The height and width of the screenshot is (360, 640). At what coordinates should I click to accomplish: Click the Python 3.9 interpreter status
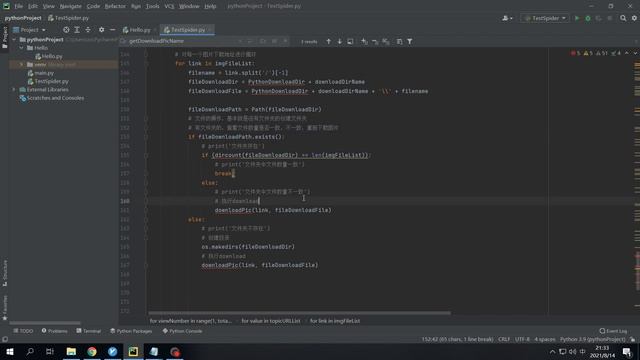click(x=592, y=340)
